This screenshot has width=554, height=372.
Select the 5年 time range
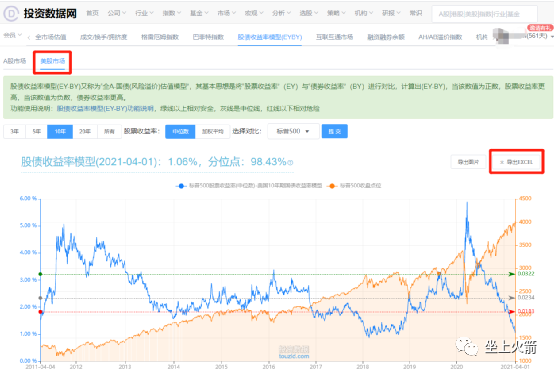click(36, 131)
